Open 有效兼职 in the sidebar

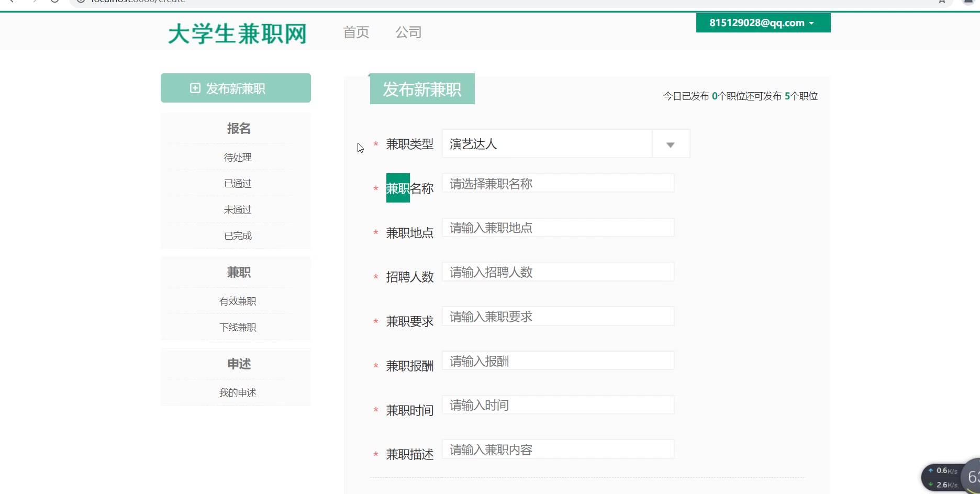click(238, 301)
